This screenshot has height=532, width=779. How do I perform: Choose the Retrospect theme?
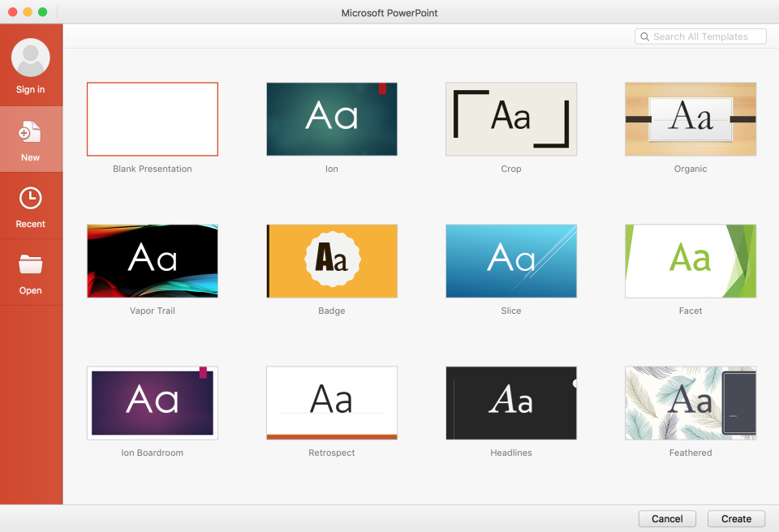(331, 402)
